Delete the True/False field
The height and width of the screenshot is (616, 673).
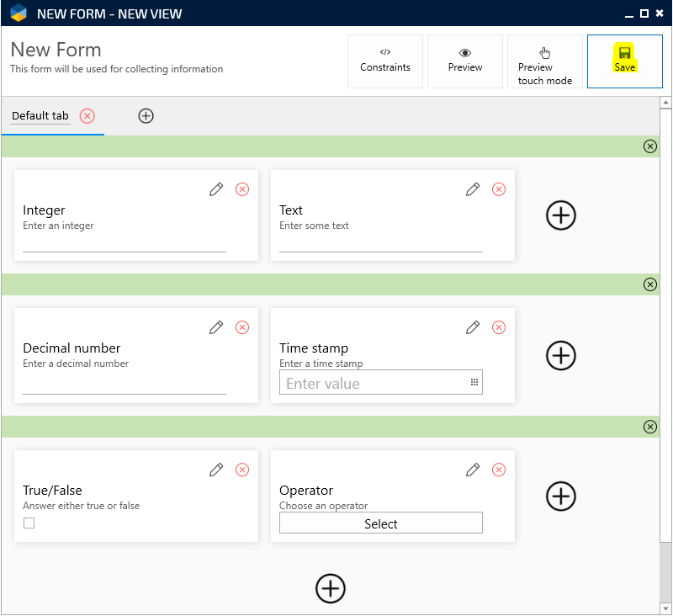pos(242,470)
